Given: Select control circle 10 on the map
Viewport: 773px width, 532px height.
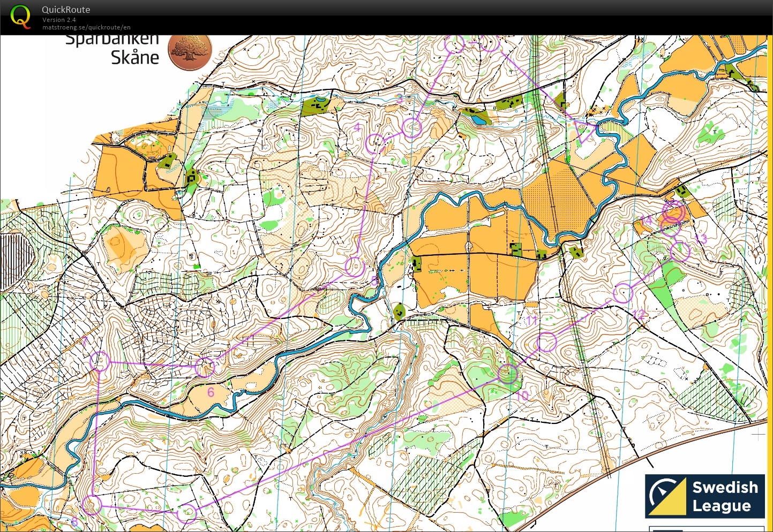Looking at the screenshot, I should tap(508, 374).
